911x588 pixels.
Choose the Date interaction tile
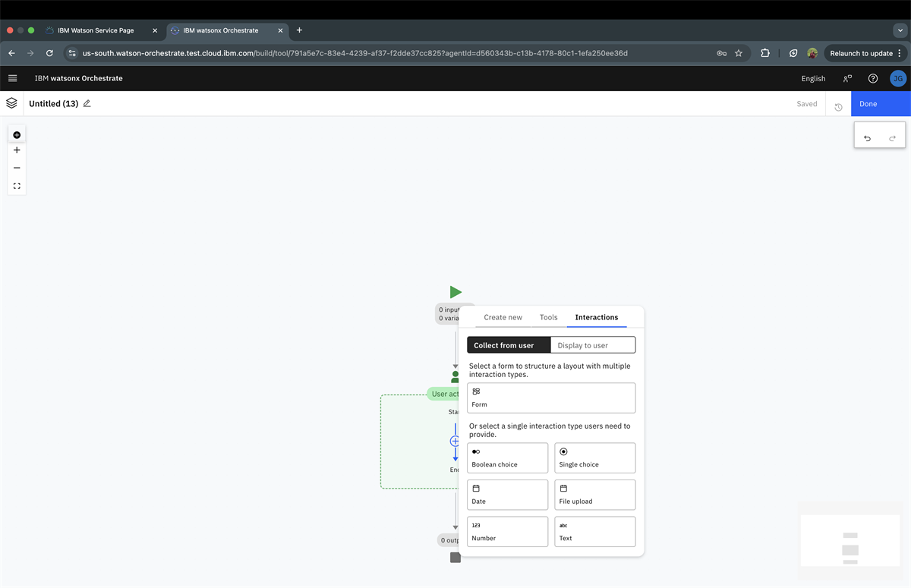pos(508,495)
